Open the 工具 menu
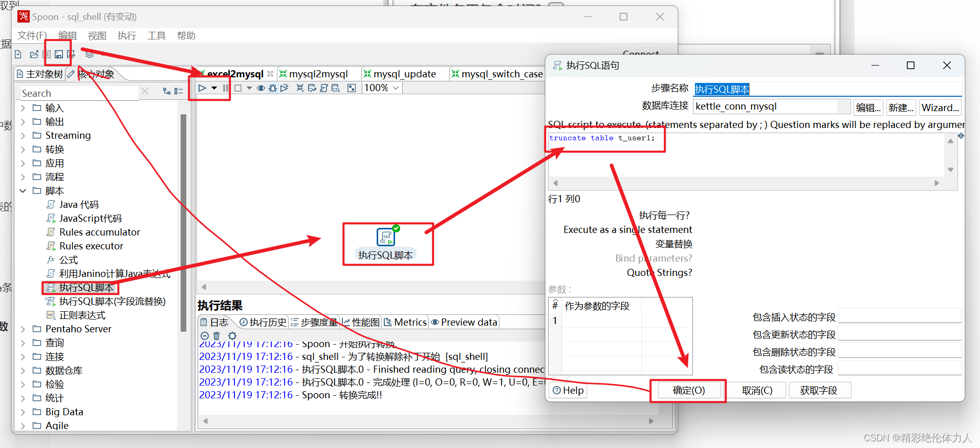The height and width of the screenshot is (448, 980). tap(157, 35)
